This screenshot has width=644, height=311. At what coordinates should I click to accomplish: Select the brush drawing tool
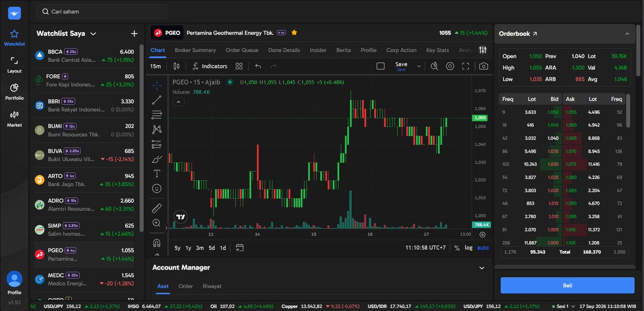pyautogui.click(x=157, y=159)
